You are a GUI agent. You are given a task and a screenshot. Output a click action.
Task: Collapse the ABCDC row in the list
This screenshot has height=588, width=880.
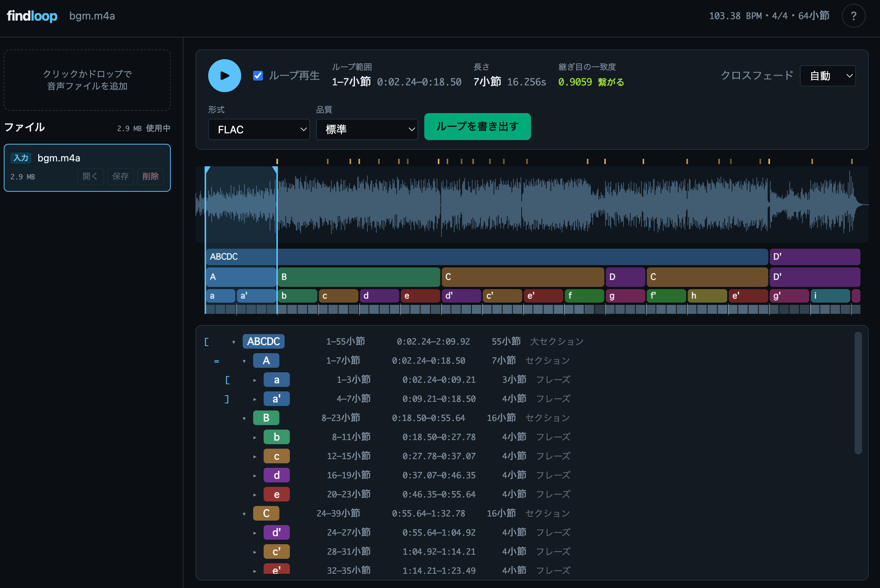234,342
